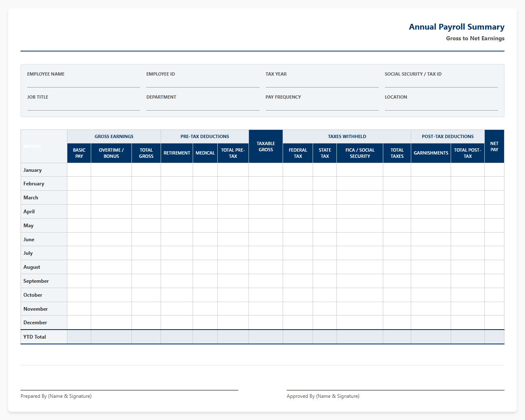The image size is (525, 420).
Task: Click the Social Security / Tax ID field
Action: tap(441, 83)
